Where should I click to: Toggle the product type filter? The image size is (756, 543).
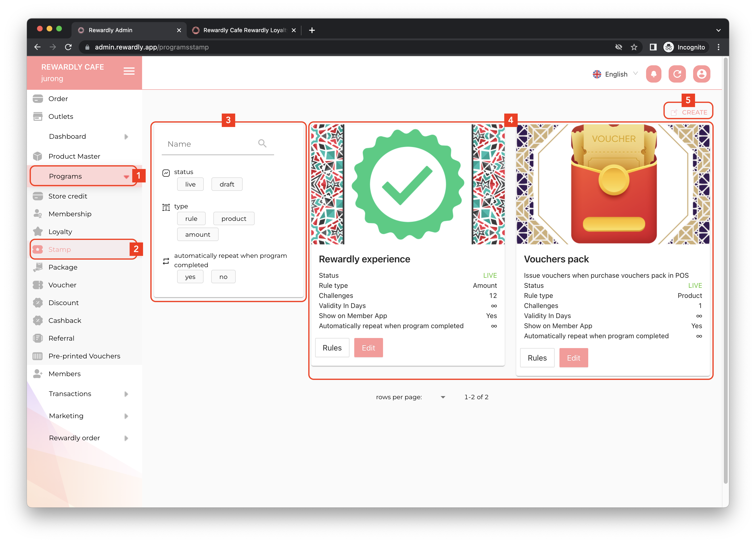(x=234, y=218)
